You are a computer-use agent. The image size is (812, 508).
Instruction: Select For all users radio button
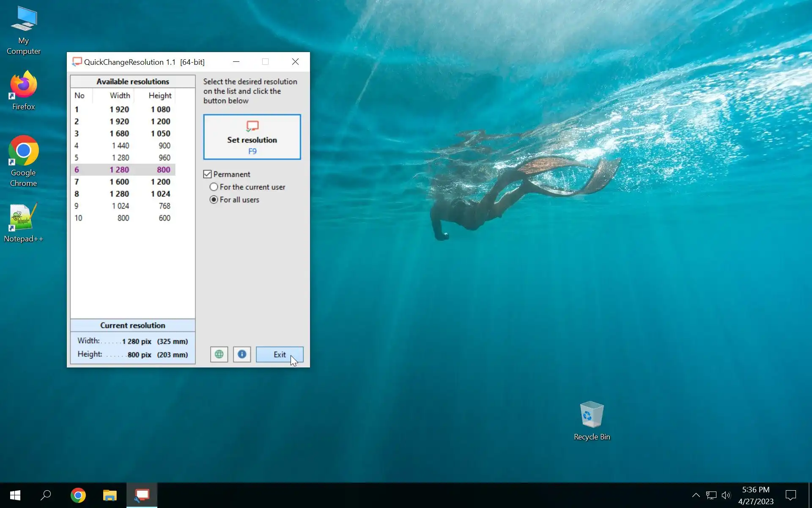click(214, 200)
